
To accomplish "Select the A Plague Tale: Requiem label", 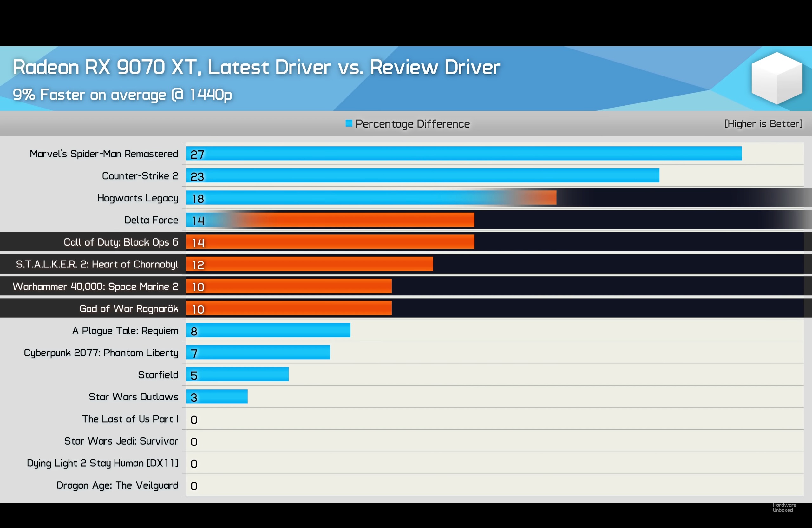I will tap(125, 331).
